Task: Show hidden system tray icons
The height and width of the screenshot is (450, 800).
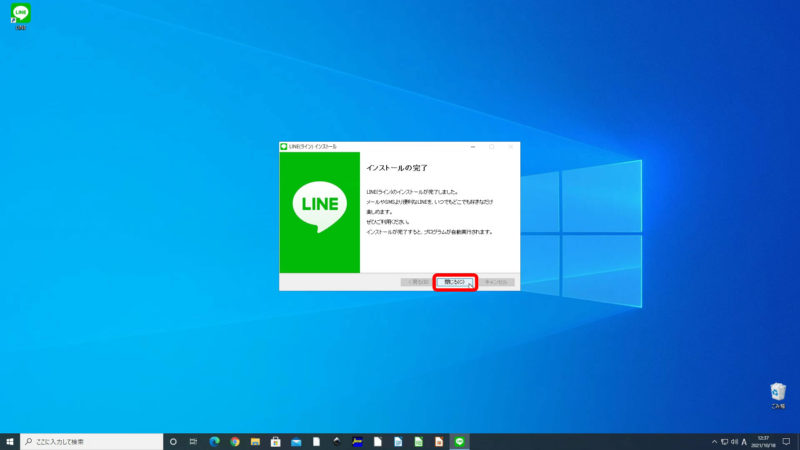Action: click(714, 442)
